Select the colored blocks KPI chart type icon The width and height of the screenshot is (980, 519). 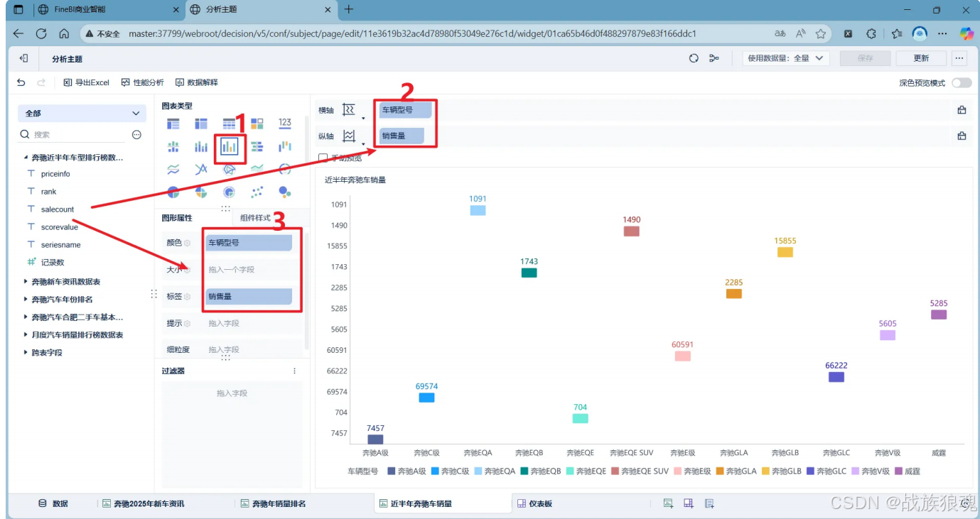pyautogui.click(x=257, y=124)
